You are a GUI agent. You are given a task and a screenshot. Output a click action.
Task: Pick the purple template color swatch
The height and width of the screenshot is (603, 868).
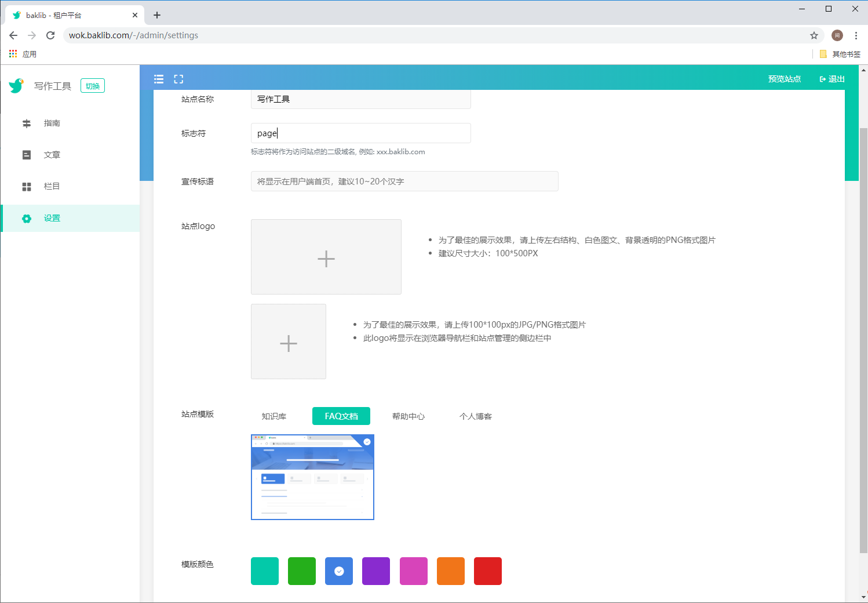point(376,571)
